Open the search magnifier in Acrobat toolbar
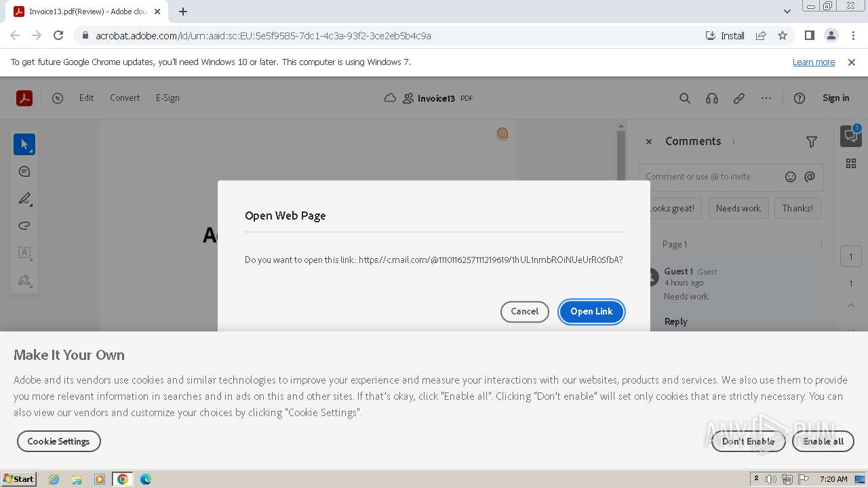 (x=685, y=98)
